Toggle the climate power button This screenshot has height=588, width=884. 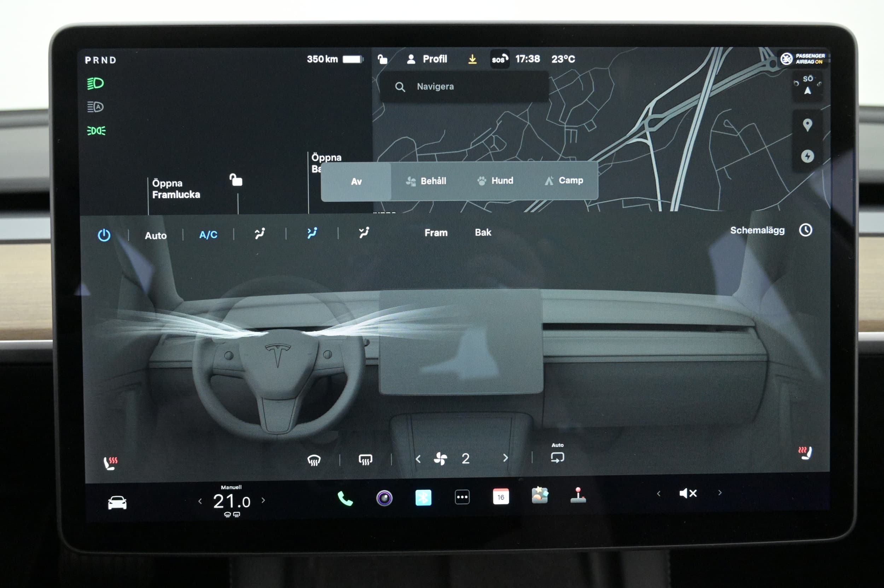pos(104,235)
